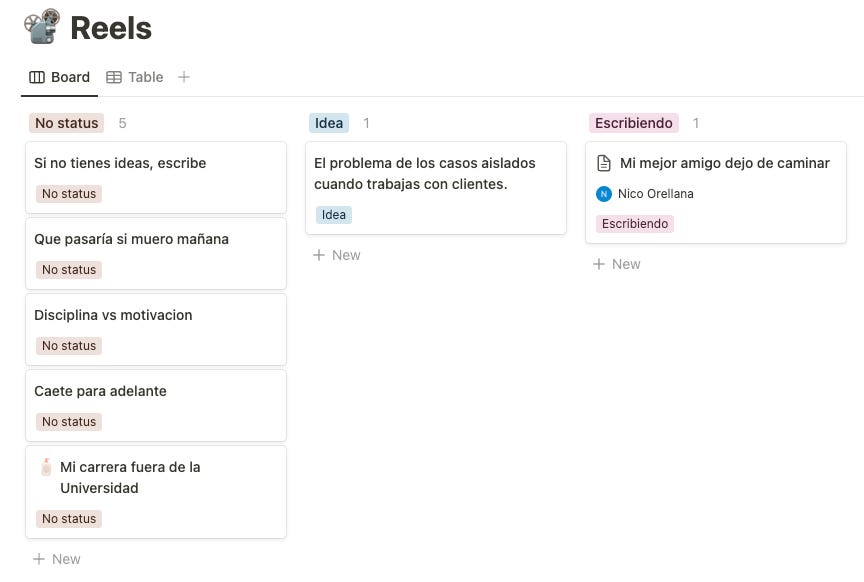The height and width of the screenshot is (582, 864).
Task: Click the Board view layout icon
Action: [37, 77]
